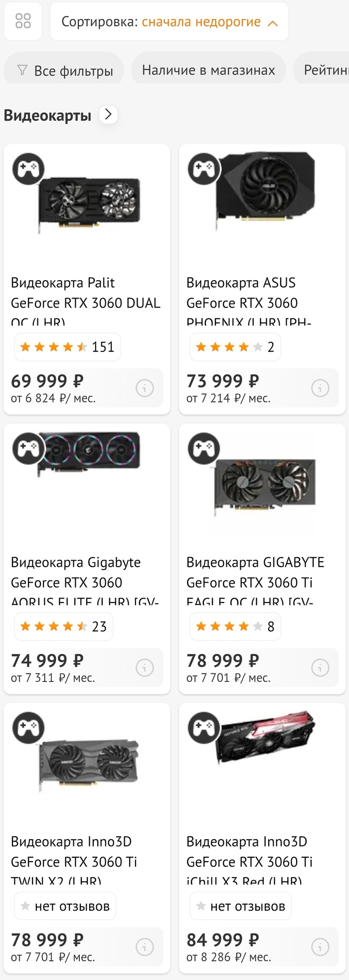Show price info for Inno3D iChill 84 999 ₽

click(x=320, y=947)
